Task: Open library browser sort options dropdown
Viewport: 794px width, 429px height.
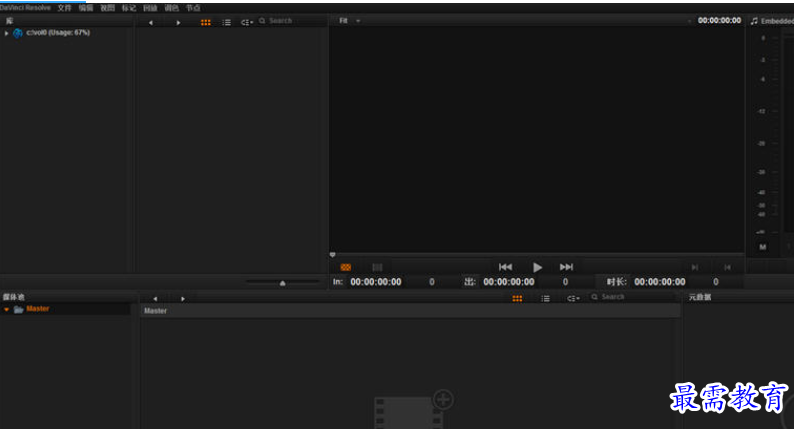Action: 247,22
